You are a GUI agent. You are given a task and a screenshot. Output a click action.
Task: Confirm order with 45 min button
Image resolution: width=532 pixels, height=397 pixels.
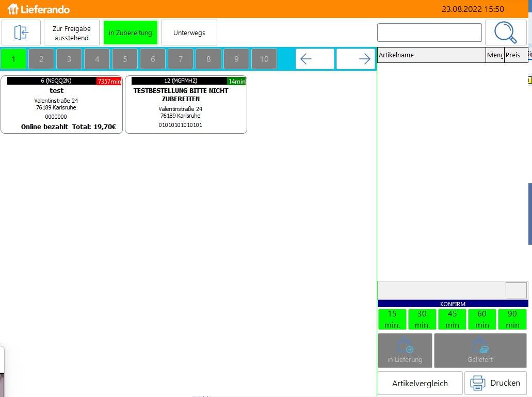[452, 319]
